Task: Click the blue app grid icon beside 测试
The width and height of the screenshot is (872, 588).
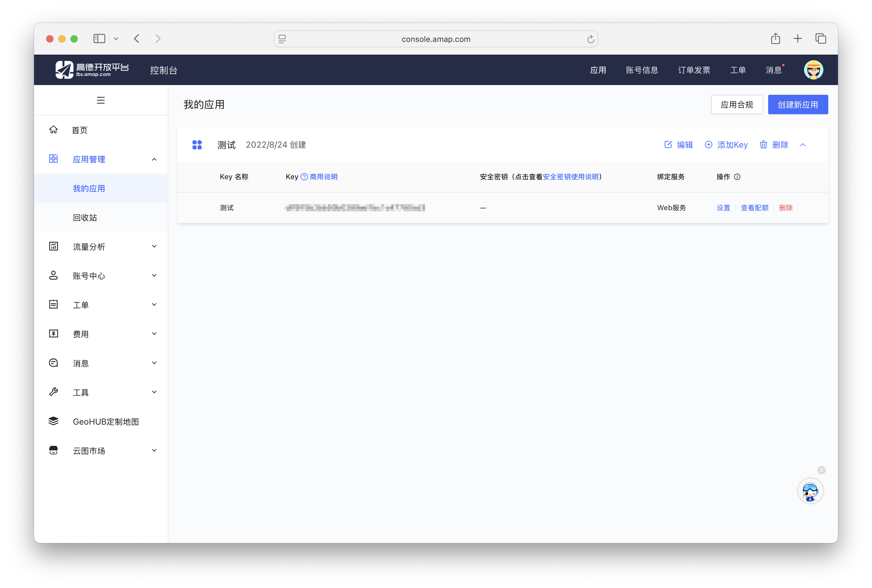Action: (x=197, y=144)
